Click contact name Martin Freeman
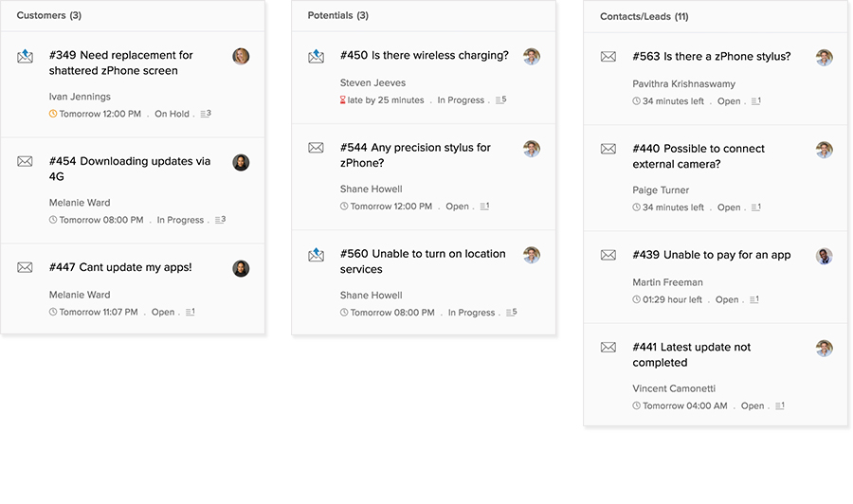853x504 pixels. [667, 282]
